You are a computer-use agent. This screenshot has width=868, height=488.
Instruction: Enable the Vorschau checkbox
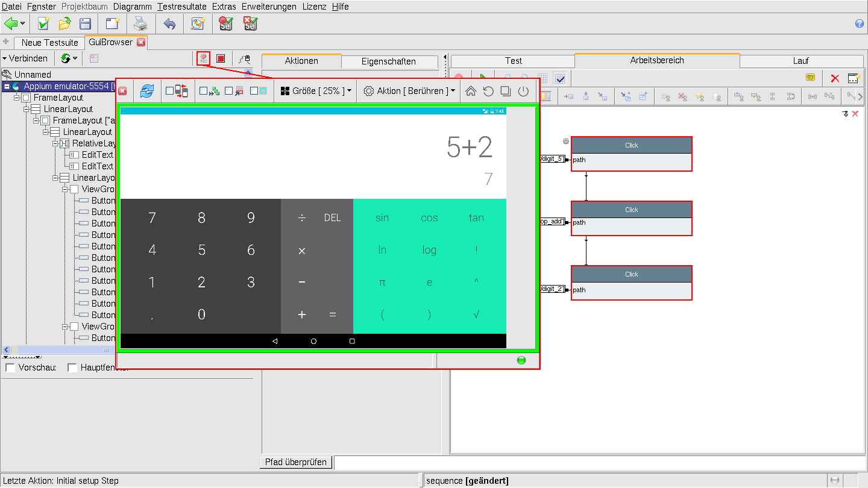[x=10, y=368]
